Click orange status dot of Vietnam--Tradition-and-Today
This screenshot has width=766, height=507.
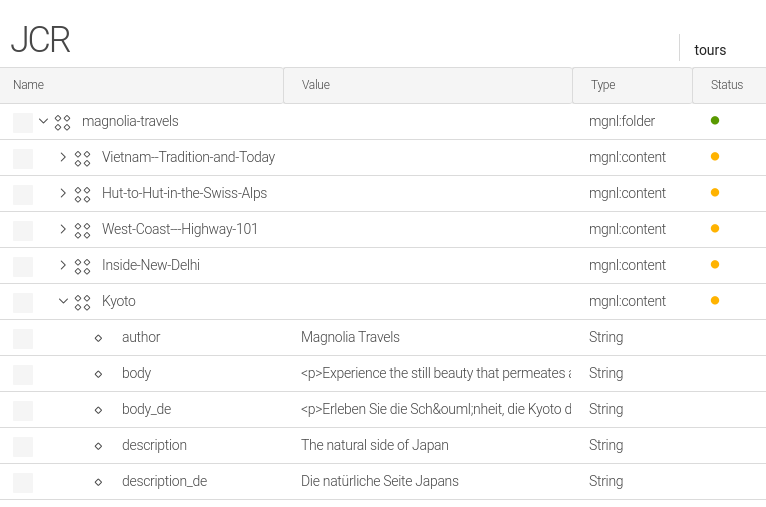[x=715, y=156]
